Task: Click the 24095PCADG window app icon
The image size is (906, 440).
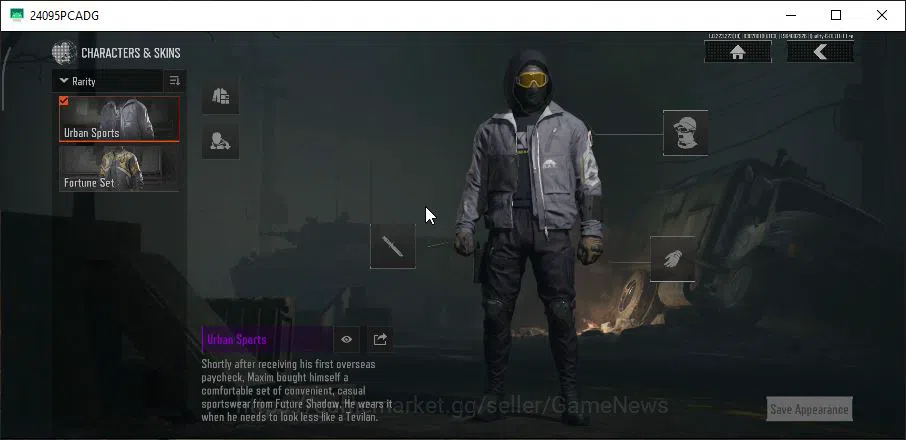Action: tap(17, 16)
